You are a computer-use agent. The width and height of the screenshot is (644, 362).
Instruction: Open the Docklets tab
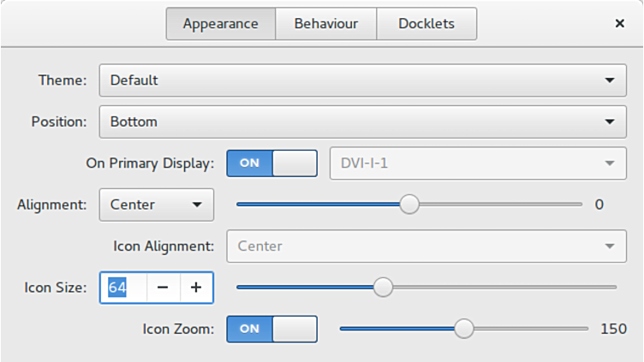(426, 24)
